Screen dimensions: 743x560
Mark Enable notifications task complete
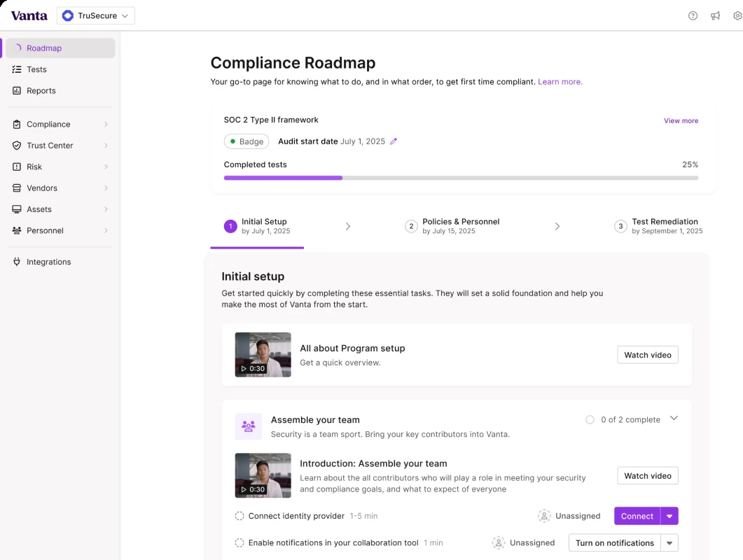point(239,542)
